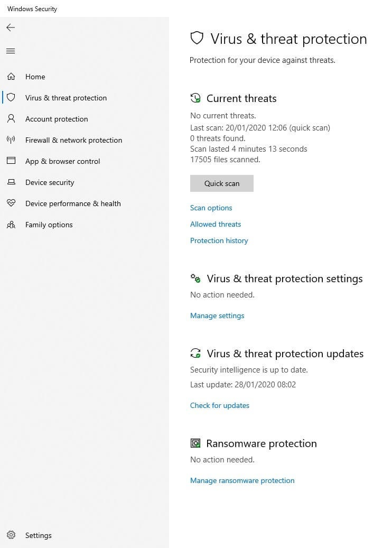The width and height of the screenshot is (392, 548).
Task: Open the Family options people icon
Action: pyautogui.click(x=11, y=225)
